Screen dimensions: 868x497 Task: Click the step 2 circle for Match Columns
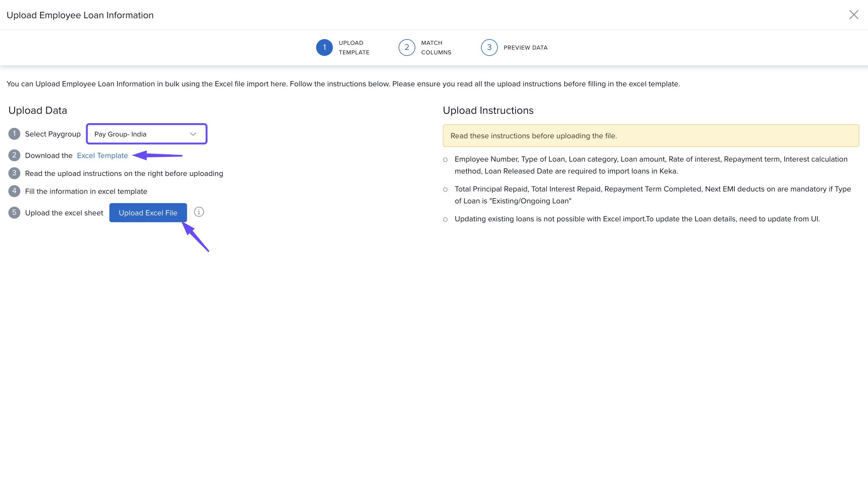(407, 47)
